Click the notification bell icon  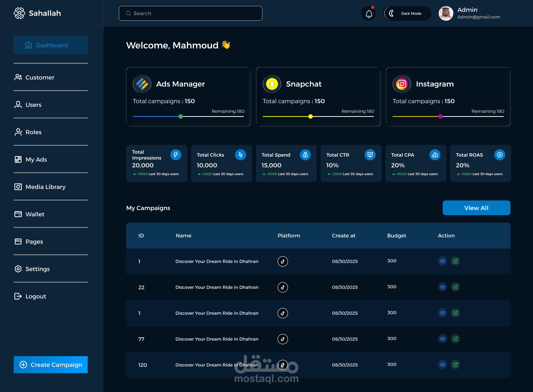368,13
